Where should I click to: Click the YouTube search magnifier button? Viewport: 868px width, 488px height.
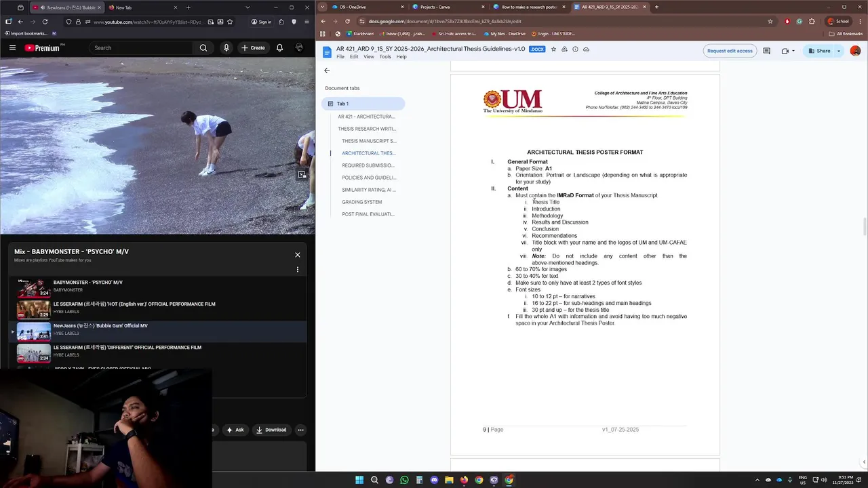203,48
